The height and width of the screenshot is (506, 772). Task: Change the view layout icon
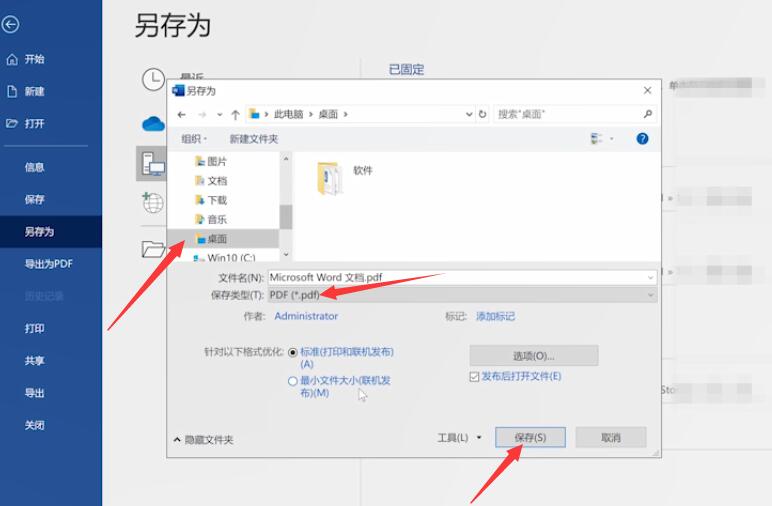click(596, 139)
